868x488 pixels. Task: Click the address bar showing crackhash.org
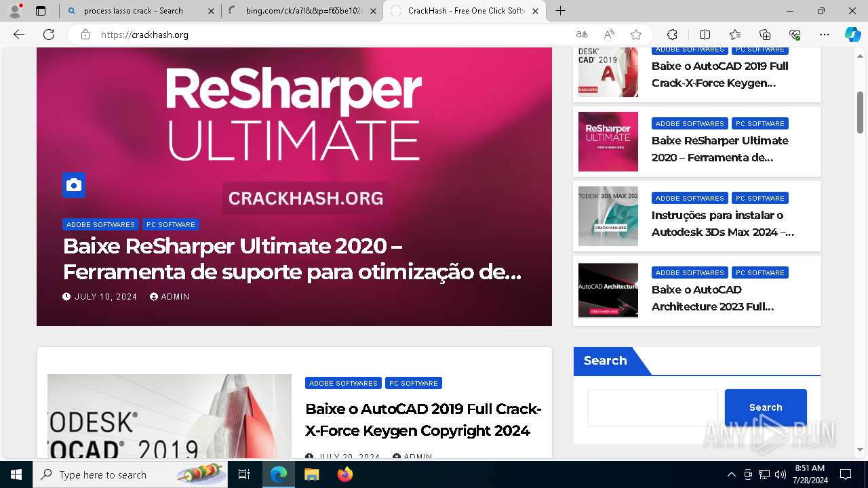click(x=332, y=35)
